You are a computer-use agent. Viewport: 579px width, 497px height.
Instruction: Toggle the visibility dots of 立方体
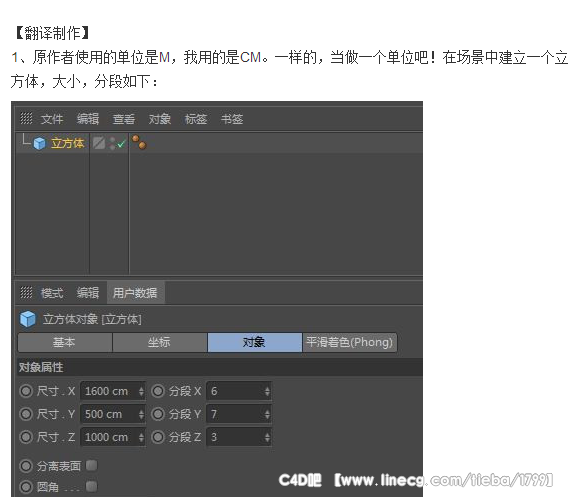(x=112, y=143)
